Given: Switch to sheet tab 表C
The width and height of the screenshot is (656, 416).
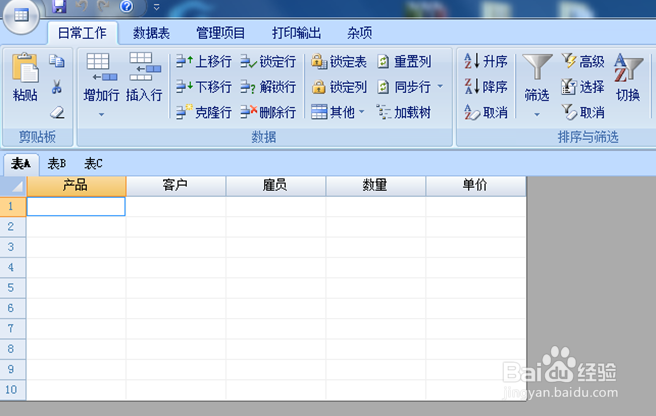Looking at the screenshot, I should 93,164.
